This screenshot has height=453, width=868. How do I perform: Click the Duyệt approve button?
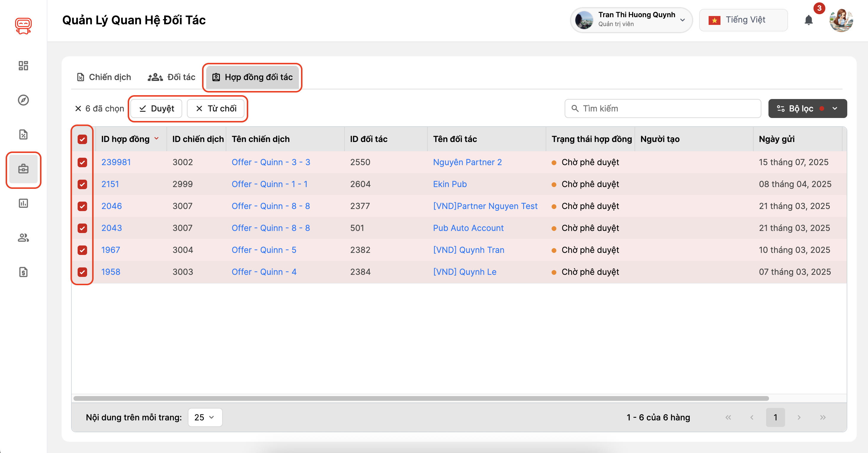pyautogui.click(x=157, y=109)
